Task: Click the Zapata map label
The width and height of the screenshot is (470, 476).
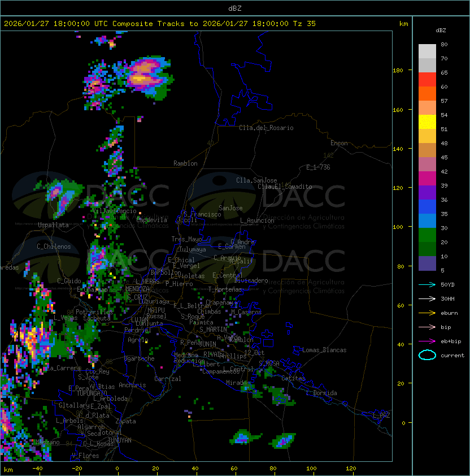Action: click(x=125, y=421)
